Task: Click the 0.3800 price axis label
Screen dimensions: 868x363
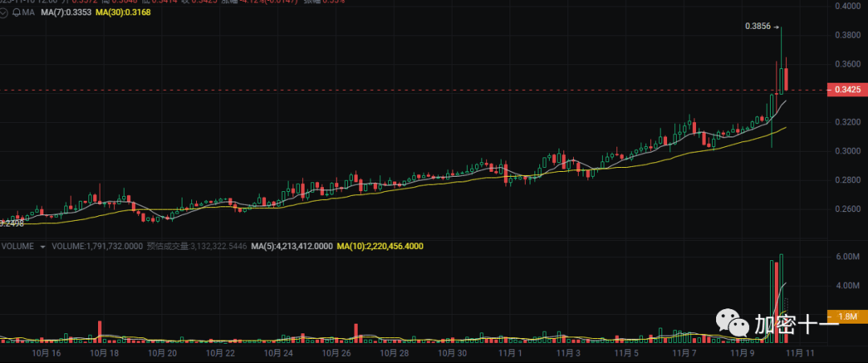Action: coord(848,35)
